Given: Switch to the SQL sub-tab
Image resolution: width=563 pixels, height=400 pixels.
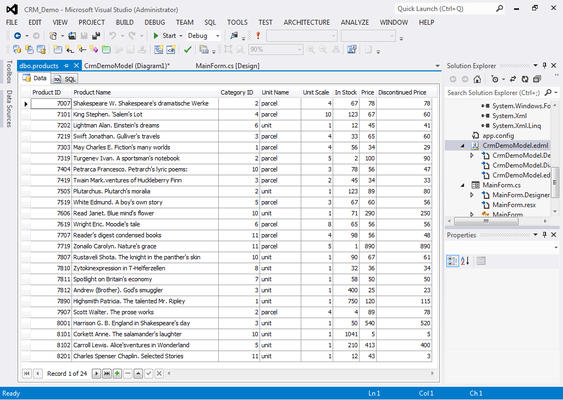Looking at the screenshot, I should click(65, 79).
